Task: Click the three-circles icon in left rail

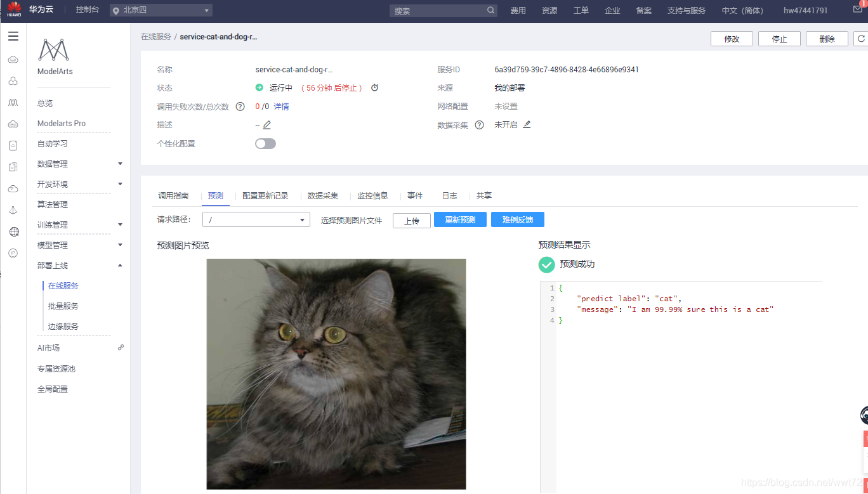Action: pyautogui.click(x=13, y=81)
